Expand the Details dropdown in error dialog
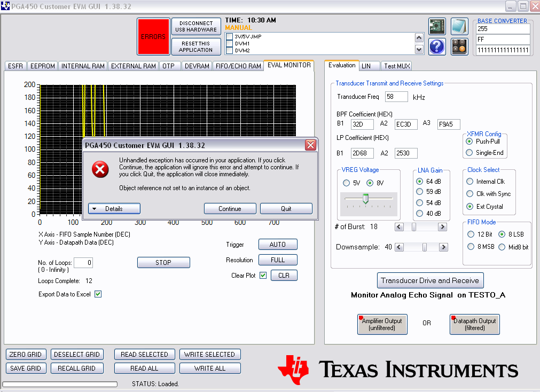The image size is (540, 392). pos(114,209)
